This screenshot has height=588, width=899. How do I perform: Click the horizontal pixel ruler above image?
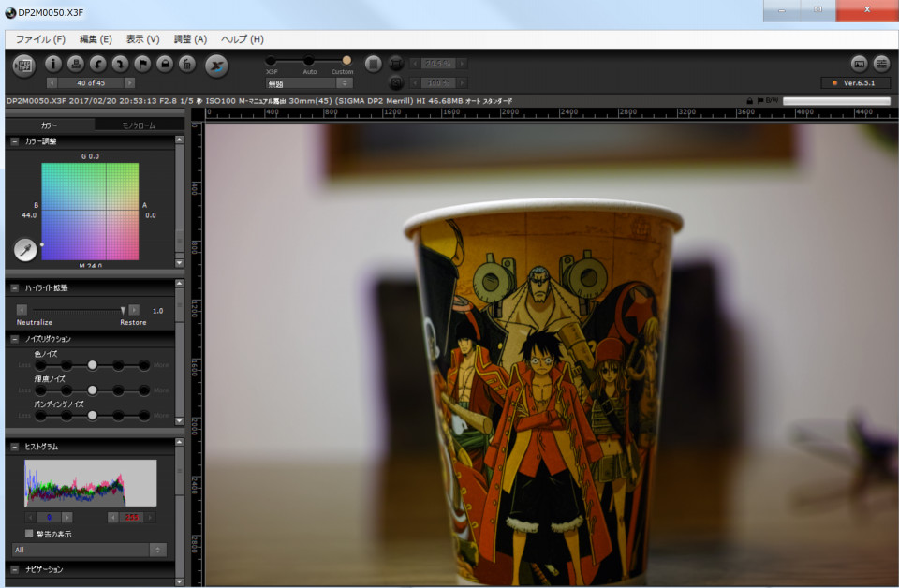tap(551, 113)
